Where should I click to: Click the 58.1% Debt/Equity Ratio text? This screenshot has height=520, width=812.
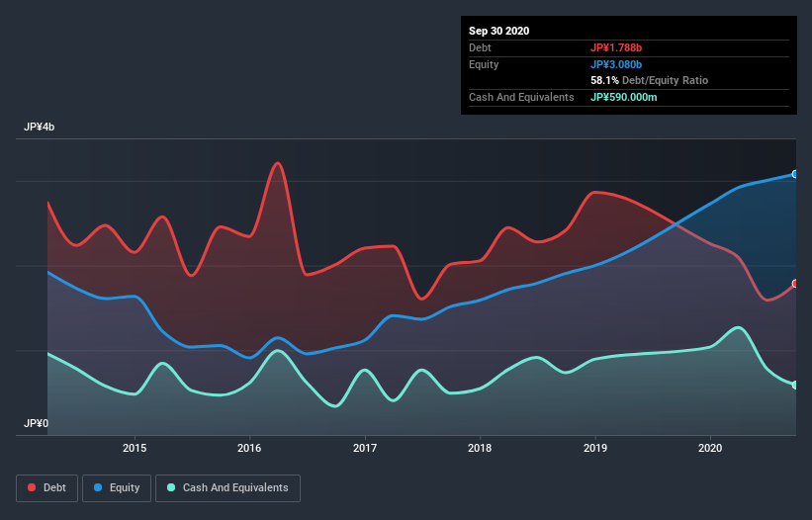[x=650, y=80]
